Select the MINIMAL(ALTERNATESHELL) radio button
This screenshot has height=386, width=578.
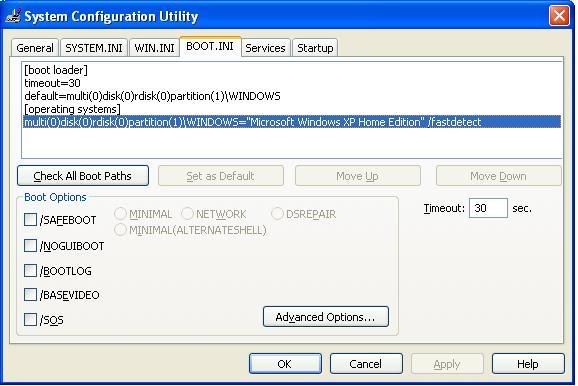click(121, 230)
